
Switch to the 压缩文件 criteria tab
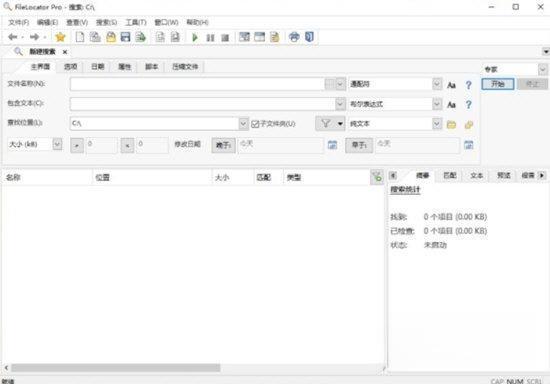[x=185, y=67]
